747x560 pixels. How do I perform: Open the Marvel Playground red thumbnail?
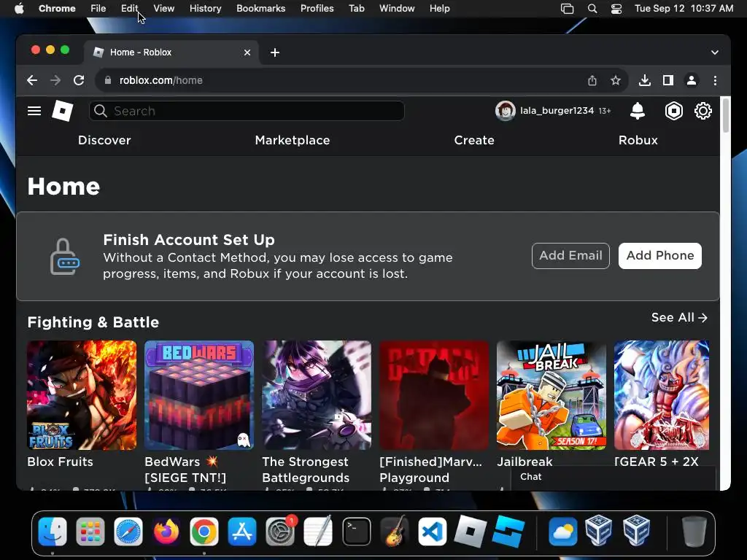point(434,395)
